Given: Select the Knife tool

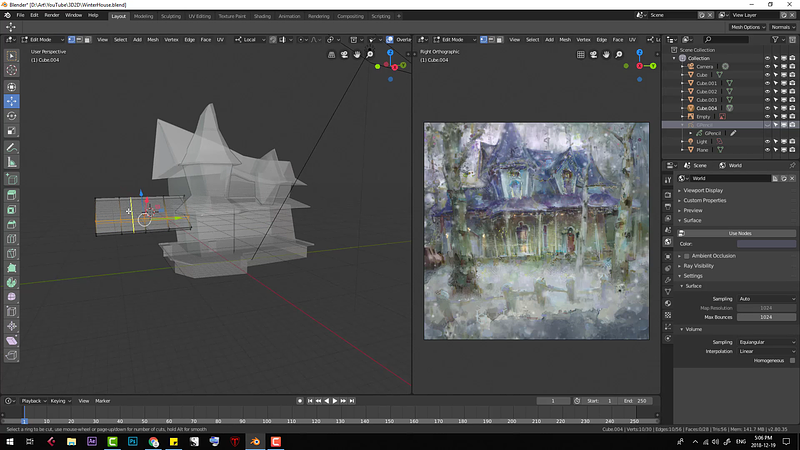Looking at the screenshot, I should [x=11, y=254].
